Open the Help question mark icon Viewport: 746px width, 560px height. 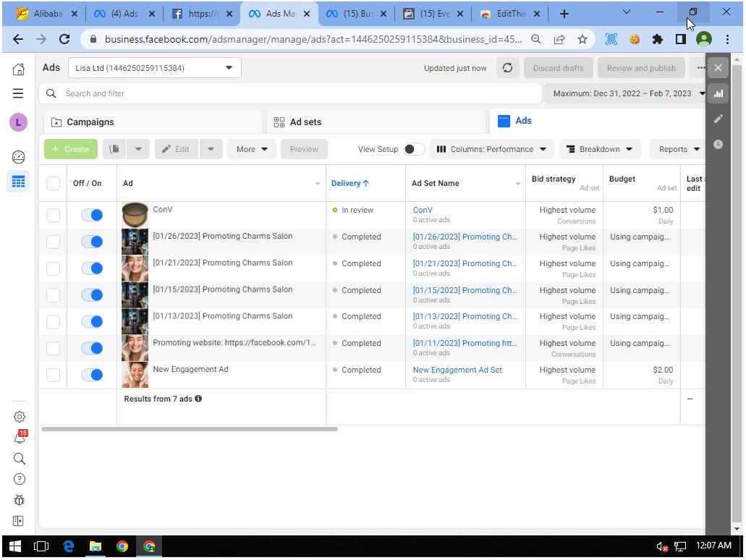tap(19, 479)
